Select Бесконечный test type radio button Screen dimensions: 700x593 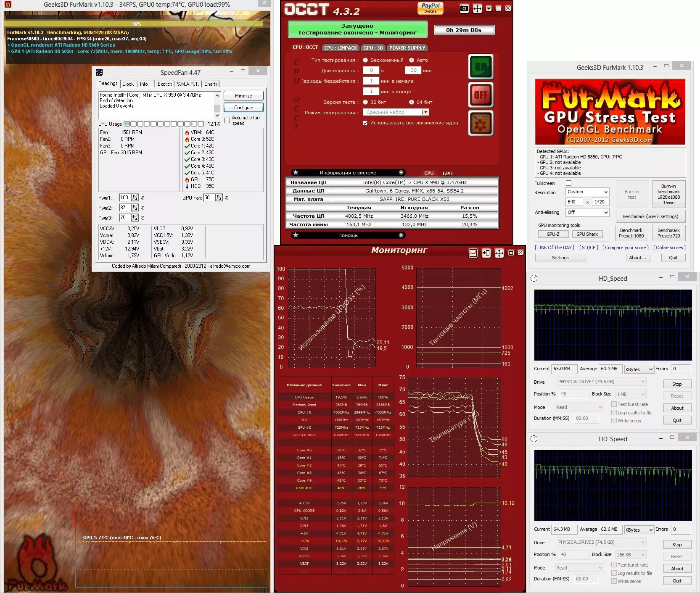tap(365, 60)
